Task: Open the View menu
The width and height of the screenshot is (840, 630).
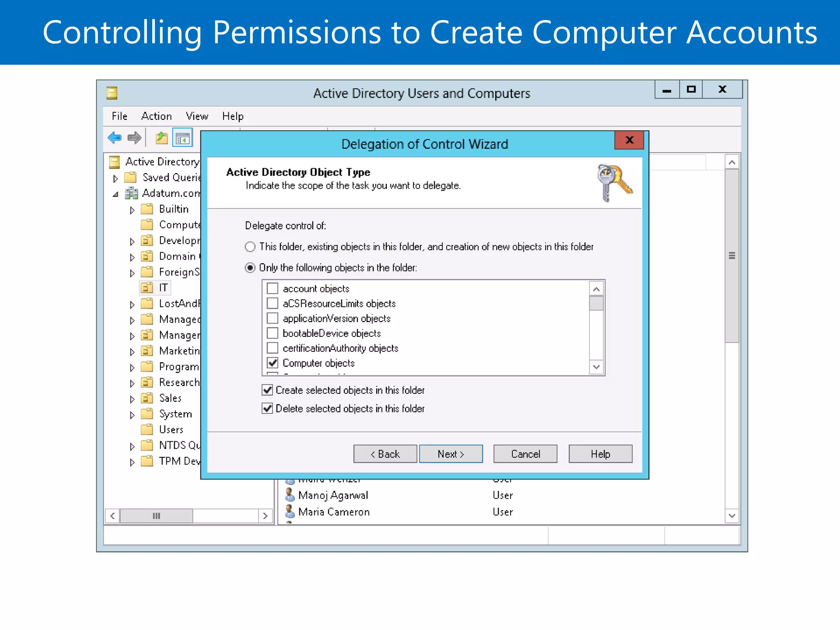Action: (x=197, y=116)
